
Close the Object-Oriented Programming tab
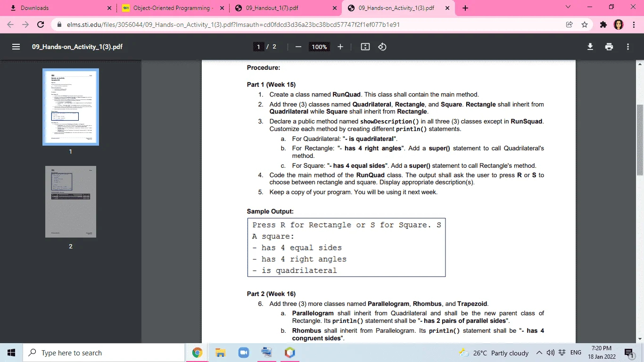click(x=222, y=8)
